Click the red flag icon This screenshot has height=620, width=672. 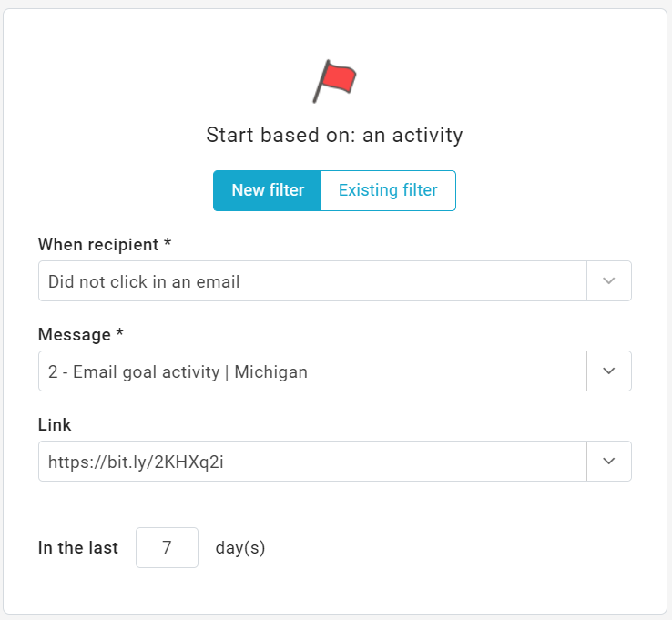pos(335,80)
